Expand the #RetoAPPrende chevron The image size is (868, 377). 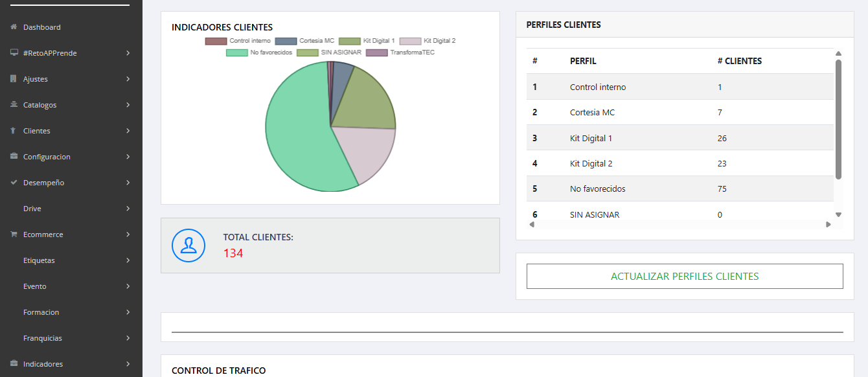point(128,53)
